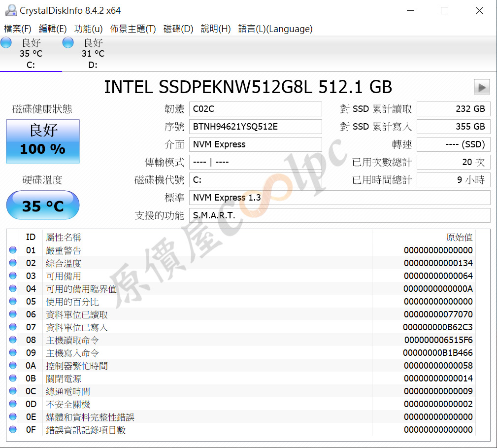Viewport: 497px width, 448px height.
Task: Open the 說明(H) menu
Action: (216, 29)
